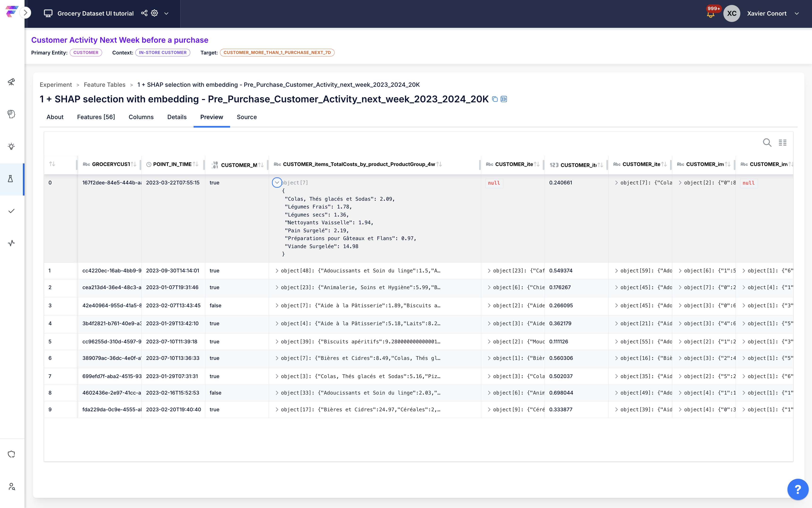Switch to the Columns tab
This screenshot has height=508, width=812.
pyautogui.click(x=141, y=117)
